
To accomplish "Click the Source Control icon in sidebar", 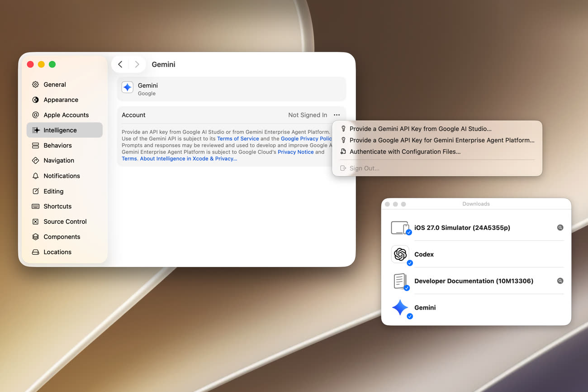I will pos(35,221).
